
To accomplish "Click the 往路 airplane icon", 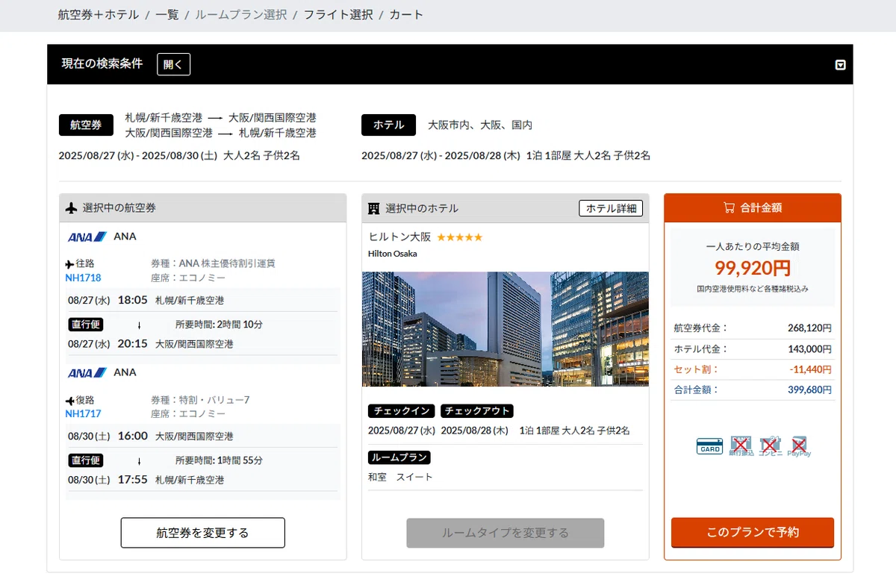I will (70, 264).
